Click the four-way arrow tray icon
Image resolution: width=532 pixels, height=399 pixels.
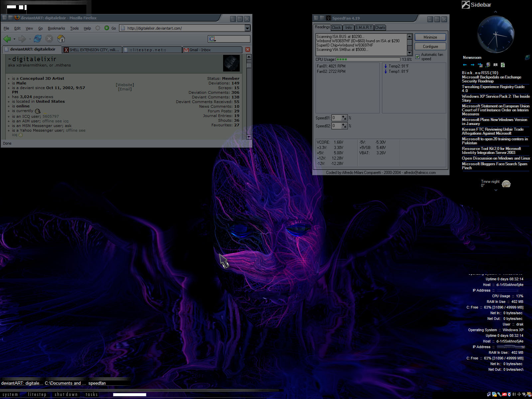tap(519, 394)
